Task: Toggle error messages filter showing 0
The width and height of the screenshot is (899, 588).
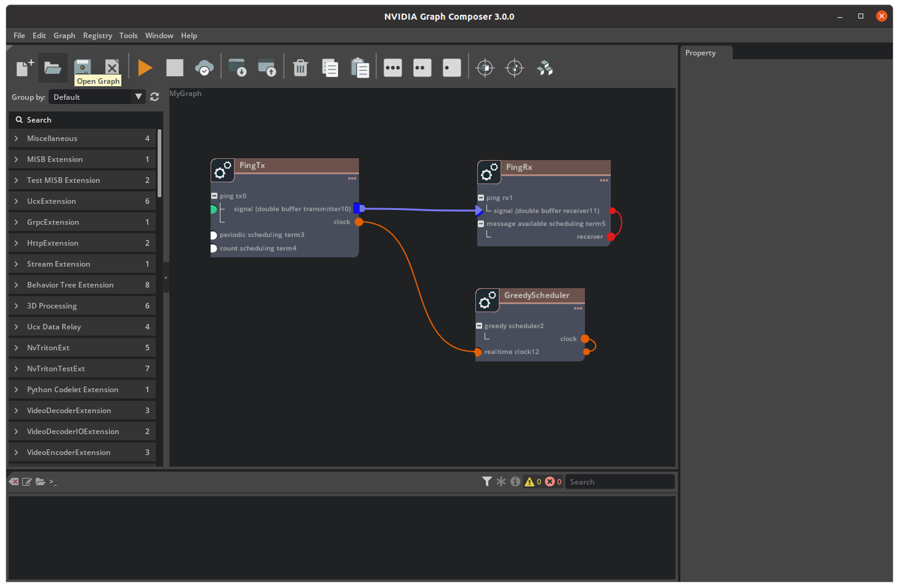Action: (x=553, y=481)
